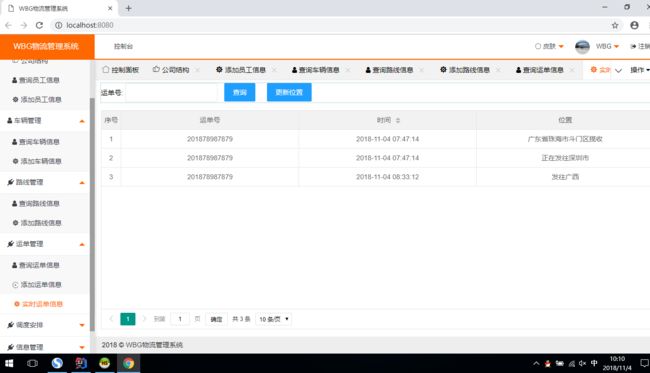Close the 公司结构 tab
650x373 pixels.
198,70
